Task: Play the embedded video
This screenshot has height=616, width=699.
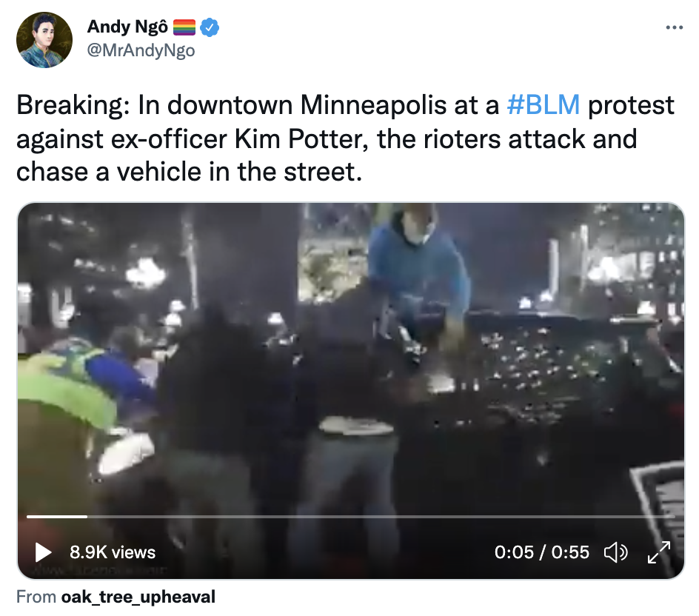Action: pyautogui.click(x=43, y=552)
